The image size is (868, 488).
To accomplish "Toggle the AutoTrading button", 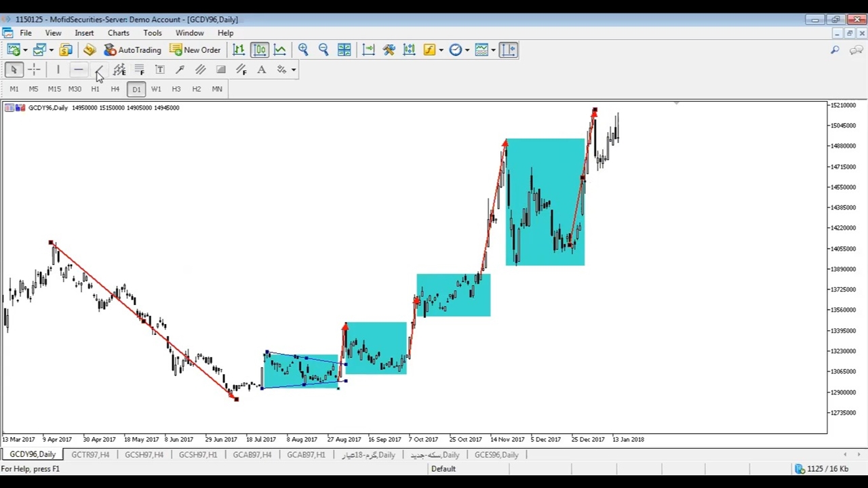I will click(133, 49).
